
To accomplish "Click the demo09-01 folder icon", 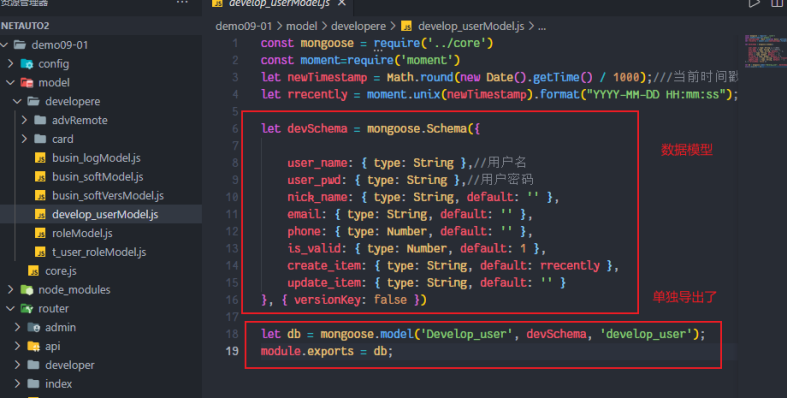I will pyautogui.click(x=20, y=45).
